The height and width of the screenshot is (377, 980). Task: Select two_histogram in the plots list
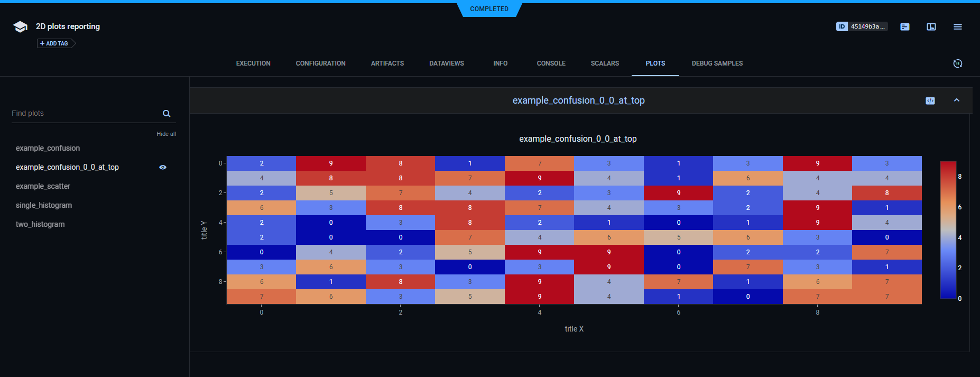click(40, 224)
